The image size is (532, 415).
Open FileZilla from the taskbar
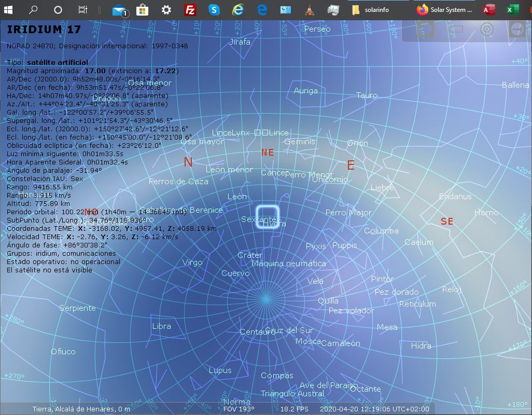coord(190,10)
